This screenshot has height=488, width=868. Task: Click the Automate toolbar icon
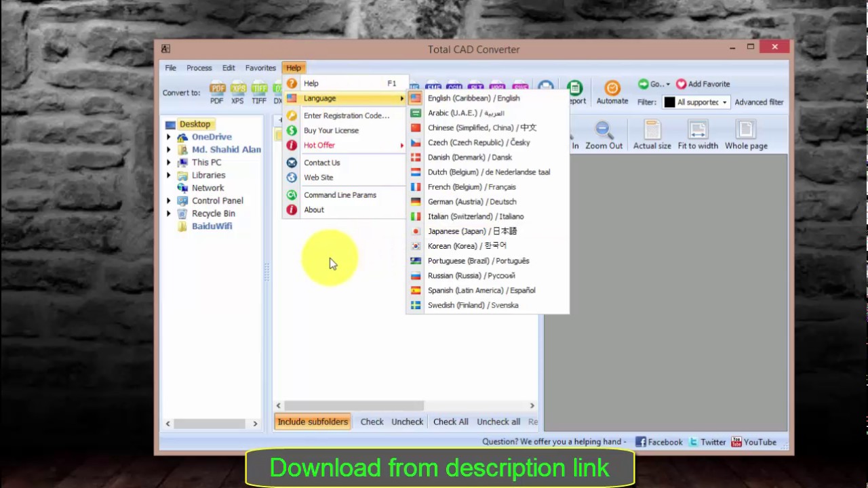click(x=612, y=93)
